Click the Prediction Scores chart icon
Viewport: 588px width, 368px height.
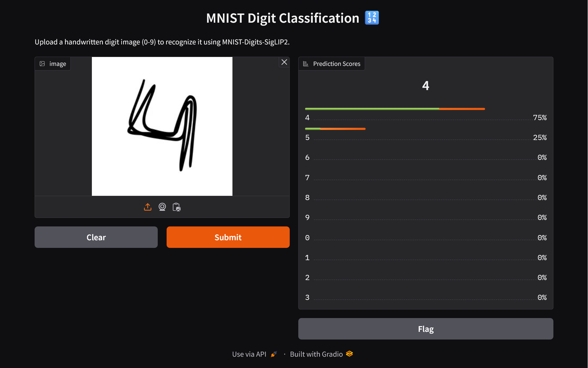(x=305, y=64)
